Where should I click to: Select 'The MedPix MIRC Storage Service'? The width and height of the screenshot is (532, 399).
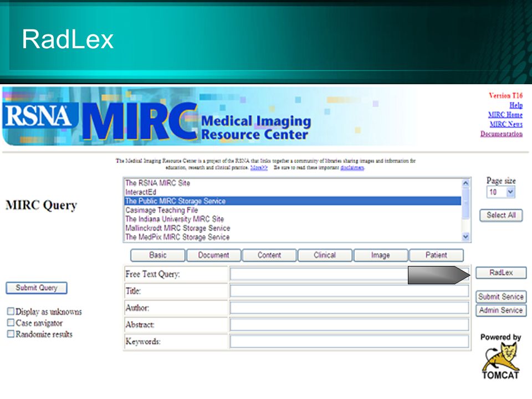click(293, 237)
